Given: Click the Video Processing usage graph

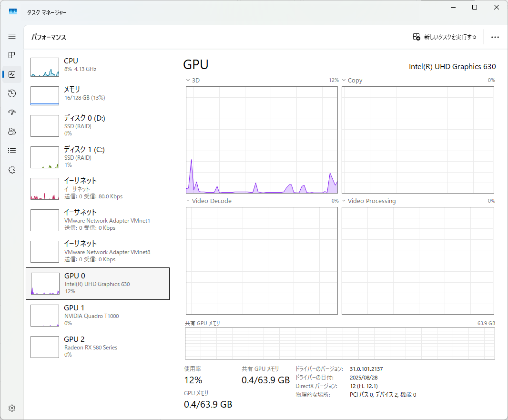Looking at the screenshot, I should click(418, 261).
